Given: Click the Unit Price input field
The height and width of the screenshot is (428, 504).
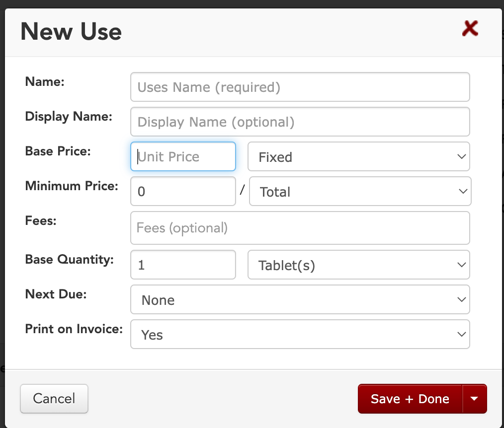Looking at the screenshot, I should click(x=183, y=156).
